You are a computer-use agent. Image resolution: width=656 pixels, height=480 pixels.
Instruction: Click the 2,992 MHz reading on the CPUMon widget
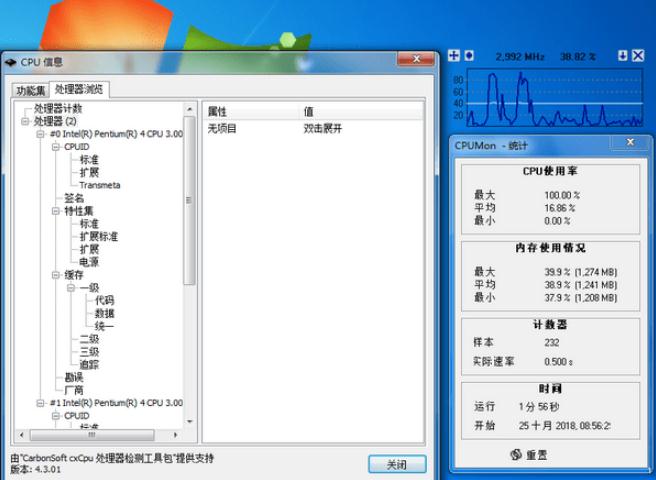[x=520, y=56]
